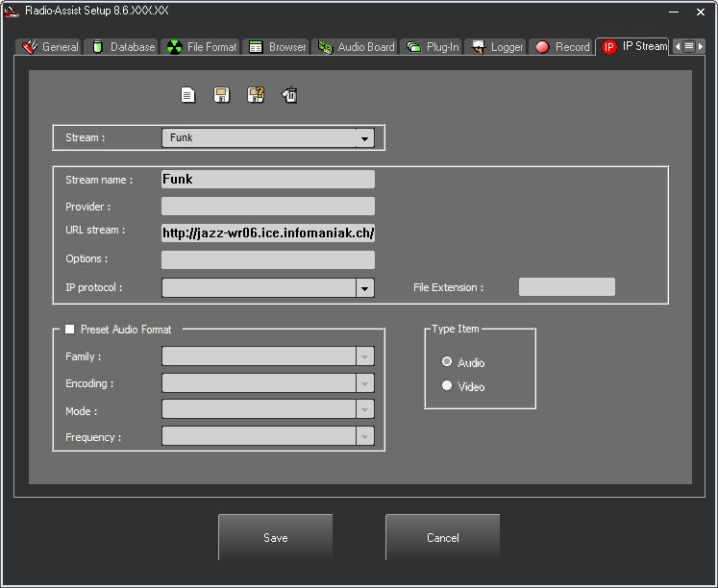Click the new stream document icon
Viewport: 718px width, 588px height.
188,95
